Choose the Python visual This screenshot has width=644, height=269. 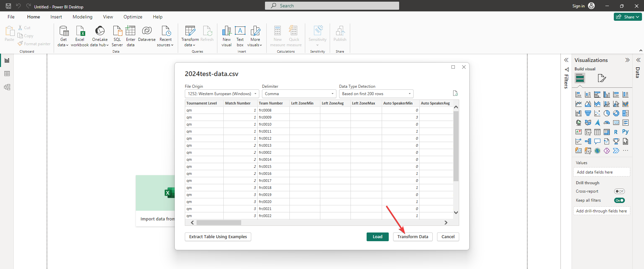[x=626, y=132]
